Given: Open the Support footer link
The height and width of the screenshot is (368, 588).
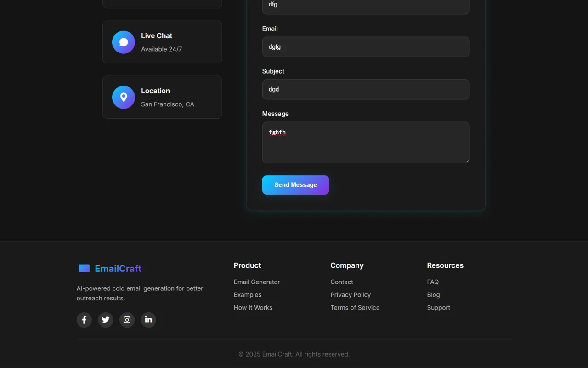Looking at the screenshot, I should pos(439,308).
